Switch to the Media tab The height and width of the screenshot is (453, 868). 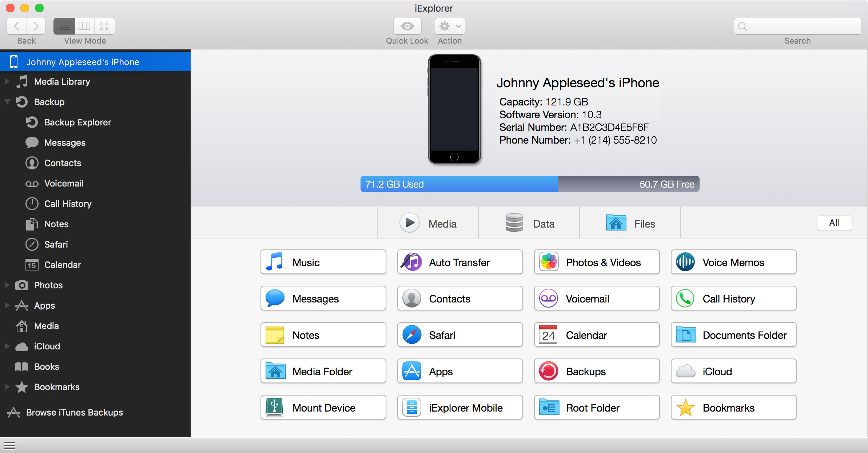click(x=428, y=224)
